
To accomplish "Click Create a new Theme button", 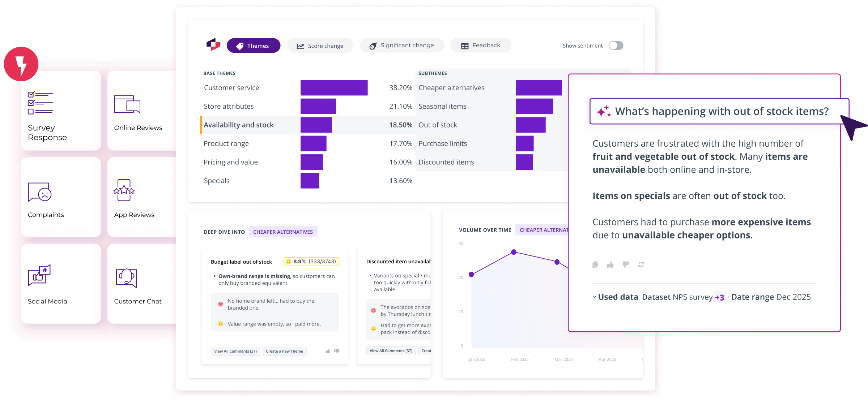I will (x=284, y=351).
